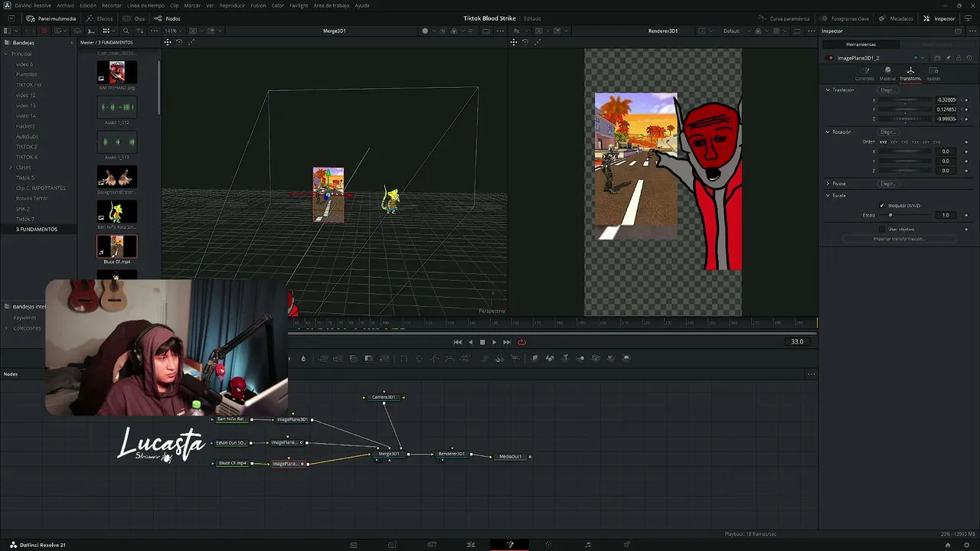The width and height of the screenshot is (980, 551).
Task: Collapse the Rotación section
Action: 828,132
